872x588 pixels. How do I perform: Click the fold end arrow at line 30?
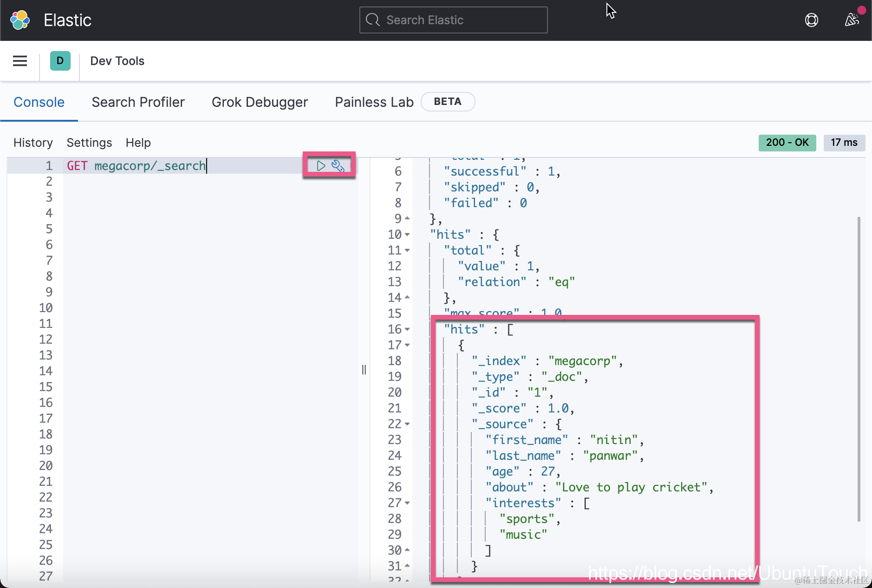pos(407,550)
